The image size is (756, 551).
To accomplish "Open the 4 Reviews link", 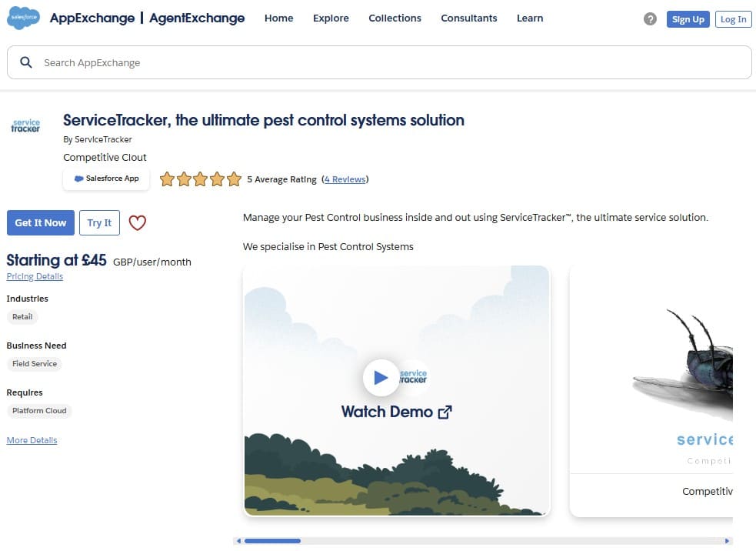I will (x=345, y=179).
